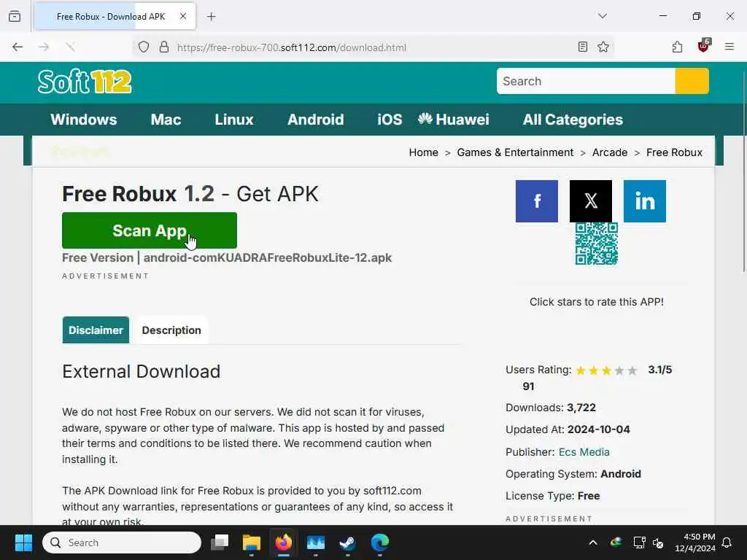The height and width of the screenshot is (560, 747).
Task: Open File Explorer from taskbar
Action: click(252, 542)
